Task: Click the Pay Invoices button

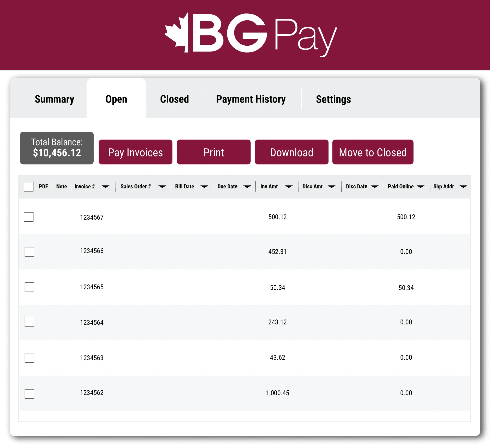Action: pyautogui.click(x=135, y=152)
